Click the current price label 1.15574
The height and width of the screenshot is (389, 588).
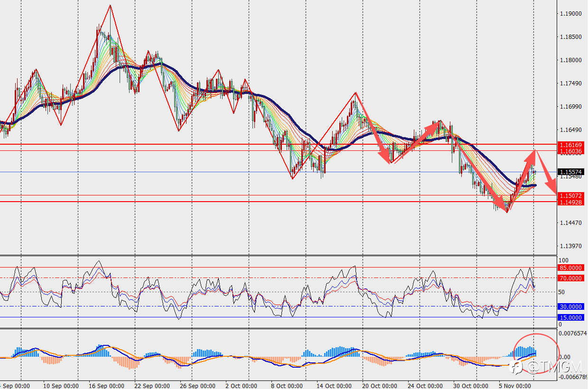coord(571,172)
